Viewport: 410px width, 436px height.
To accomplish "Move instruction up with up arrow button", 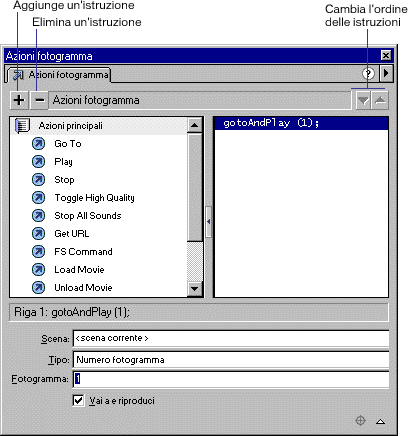I will click(x=380, y=100).
